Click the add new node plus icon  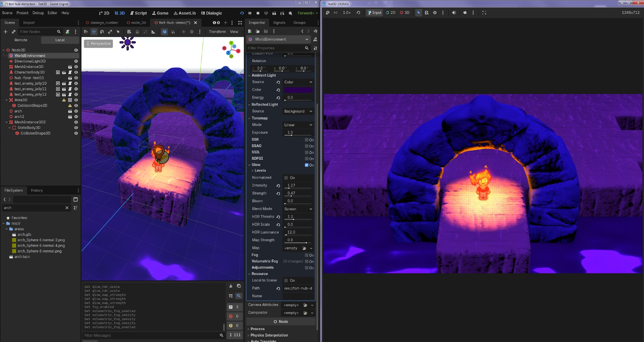(x=5, y=32)
